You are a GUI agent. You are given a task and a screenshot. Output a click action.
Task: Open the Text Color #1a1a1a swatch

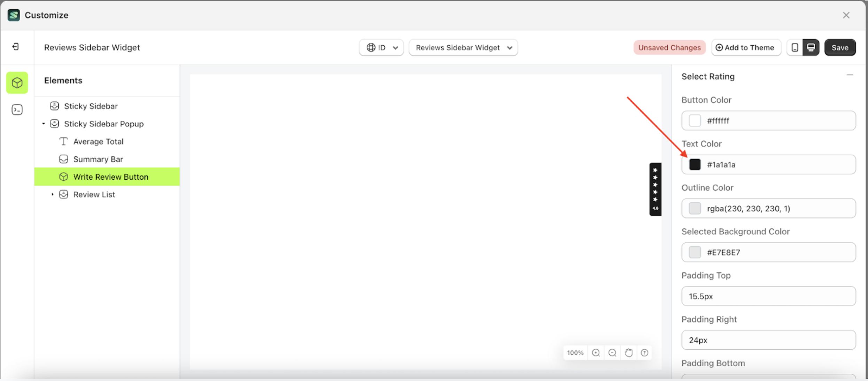tap(695, 164)
